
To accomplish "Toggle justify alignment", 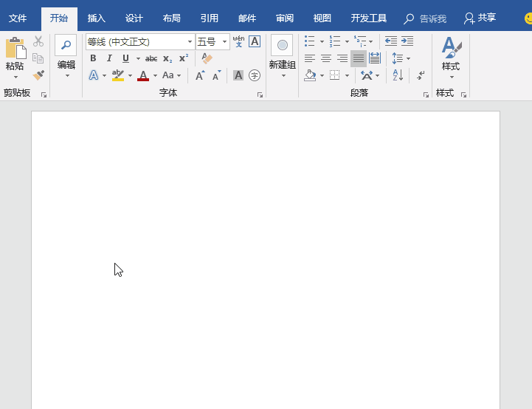I will 359,58.
